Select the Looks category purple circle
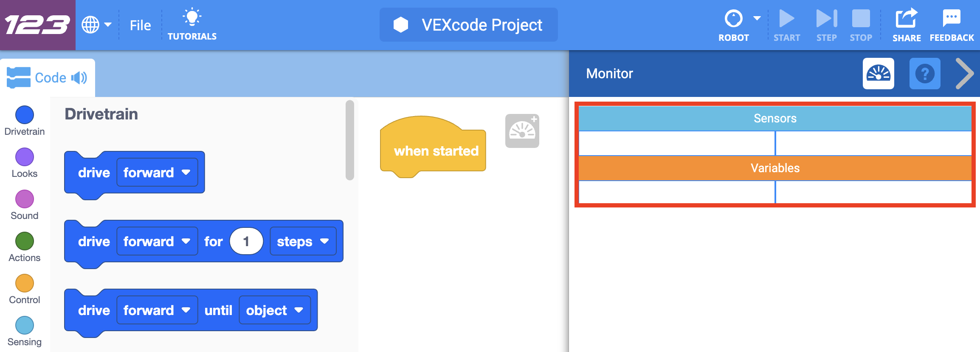Screen dimensions: 980x352 (25, 157)
